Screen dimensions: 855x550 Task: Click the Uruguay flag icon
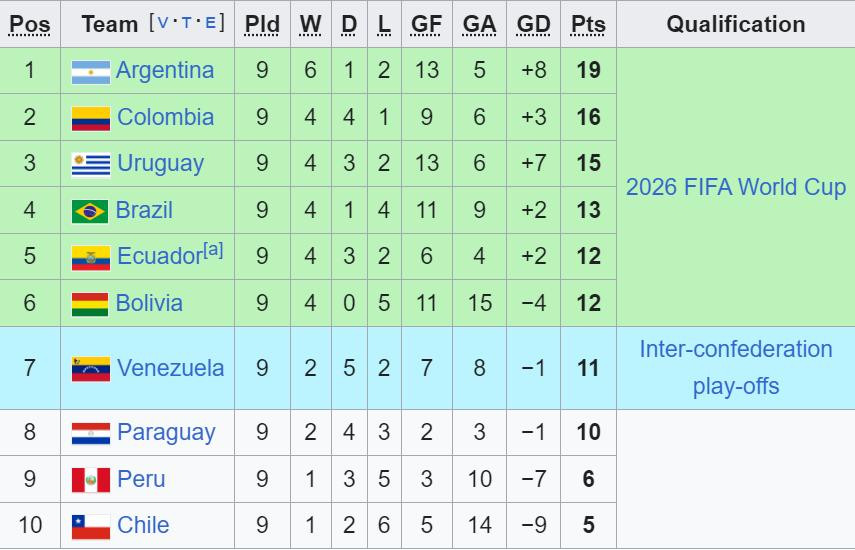[90, 164]
